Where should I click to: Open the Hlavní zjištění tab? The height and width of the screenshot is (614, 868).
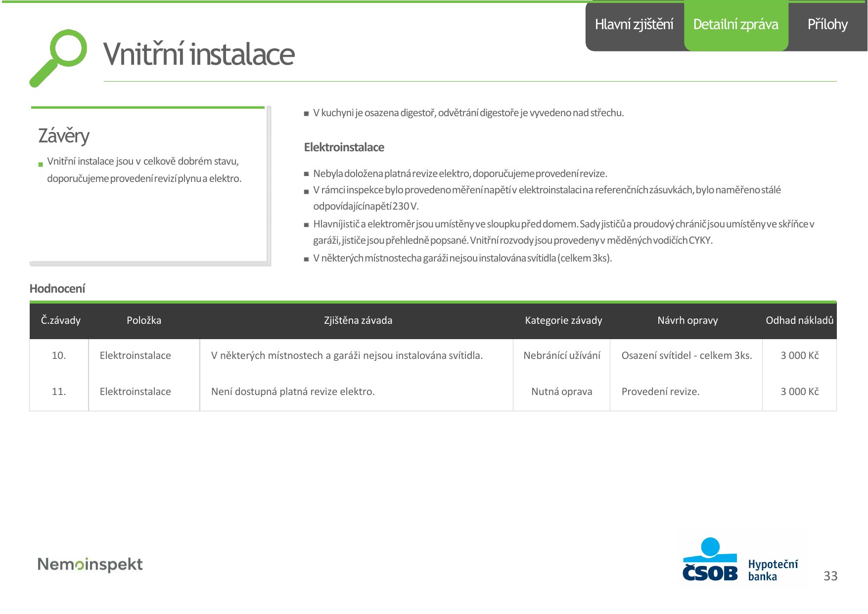click(x=634, y=25)
